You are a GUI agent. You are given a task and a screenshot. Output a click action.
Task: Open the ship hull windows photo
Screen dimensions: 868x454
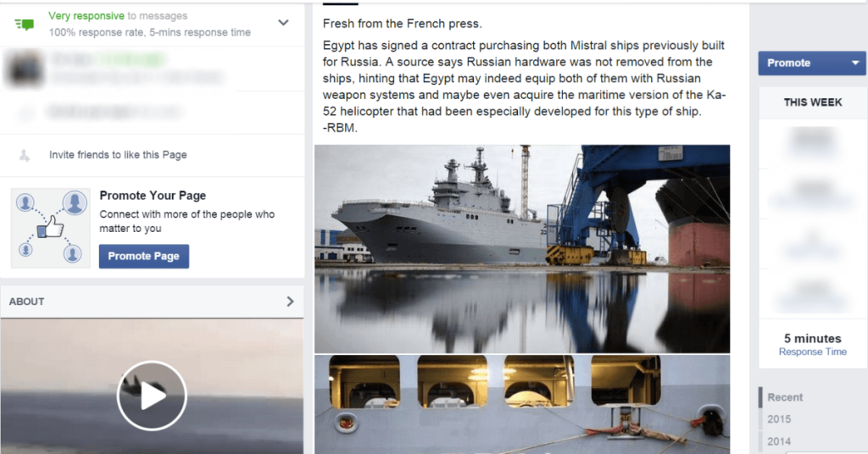pyautogui.click(x=522, y=404)
